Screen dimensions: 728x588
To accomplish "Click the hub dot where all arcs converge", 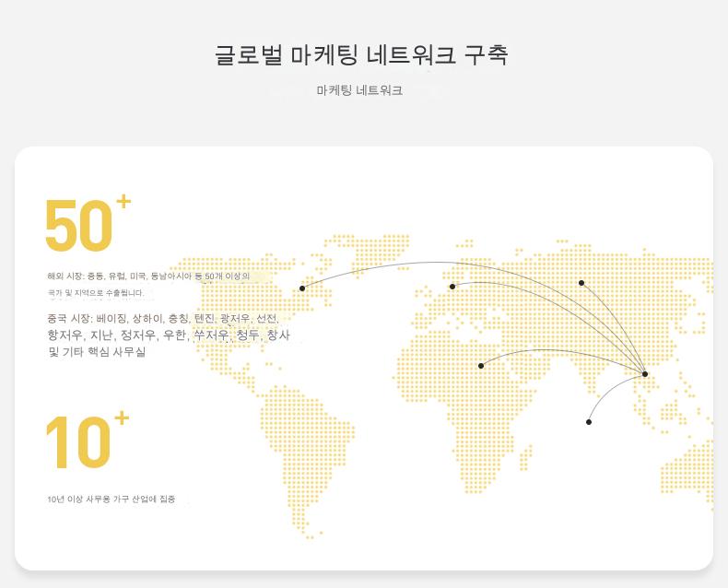I will [x=645, y=374].
